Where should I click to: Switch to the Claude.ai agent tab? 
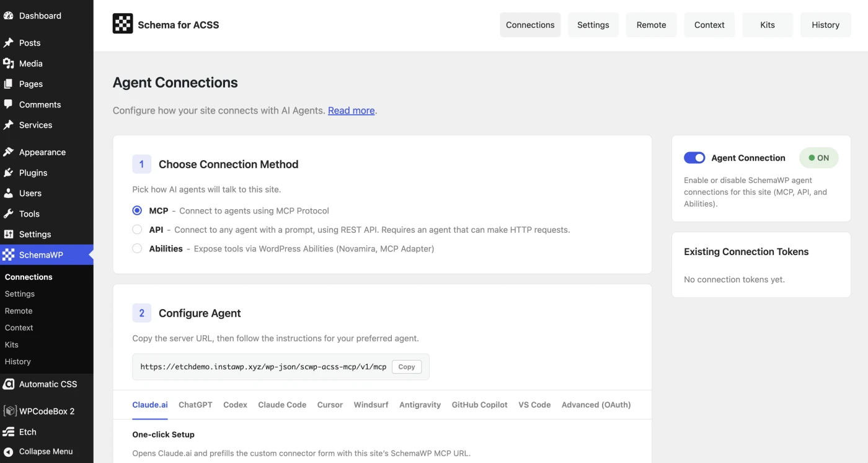point(150,405)
